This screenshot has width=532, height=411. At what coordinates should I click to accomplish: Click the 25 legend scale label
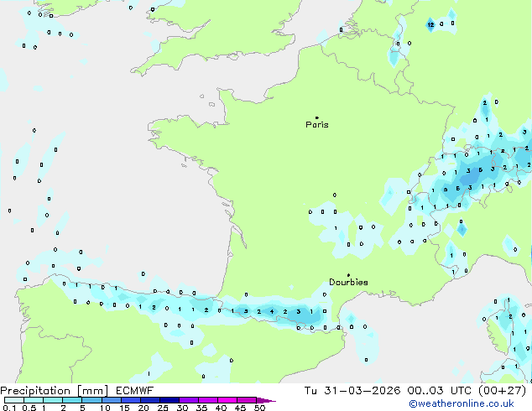point(163,408)
